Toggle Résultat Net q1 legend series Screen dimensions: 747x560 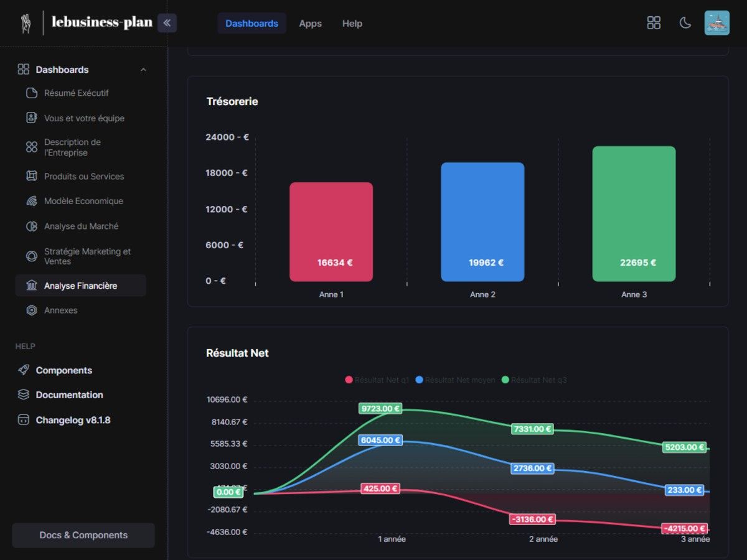pos(377,380)
